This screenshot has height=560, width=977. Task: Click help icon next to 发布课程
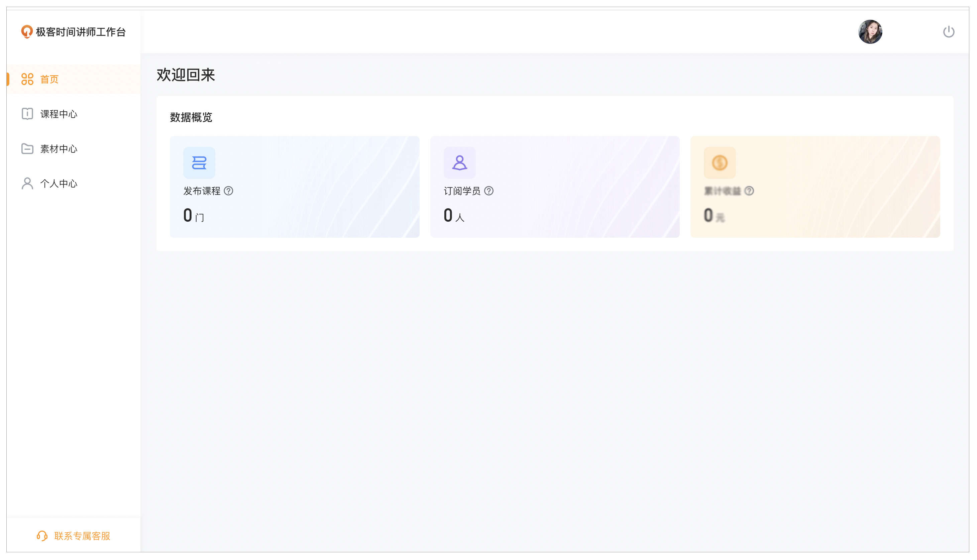[x=228, y=191]
